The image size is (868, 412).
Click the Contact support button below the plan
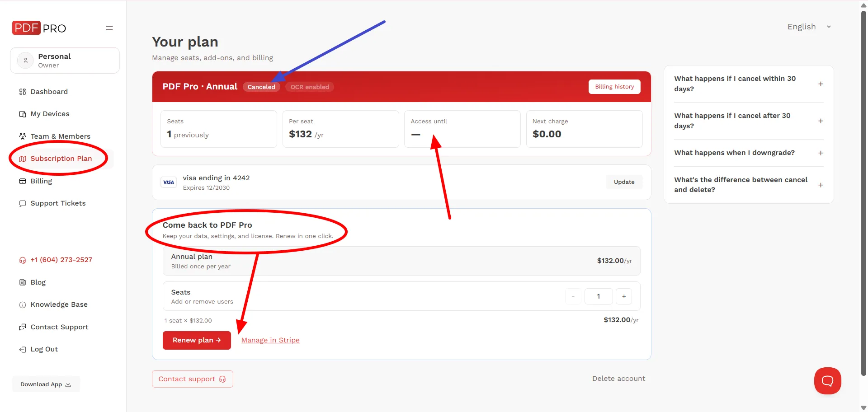(193, 379)
